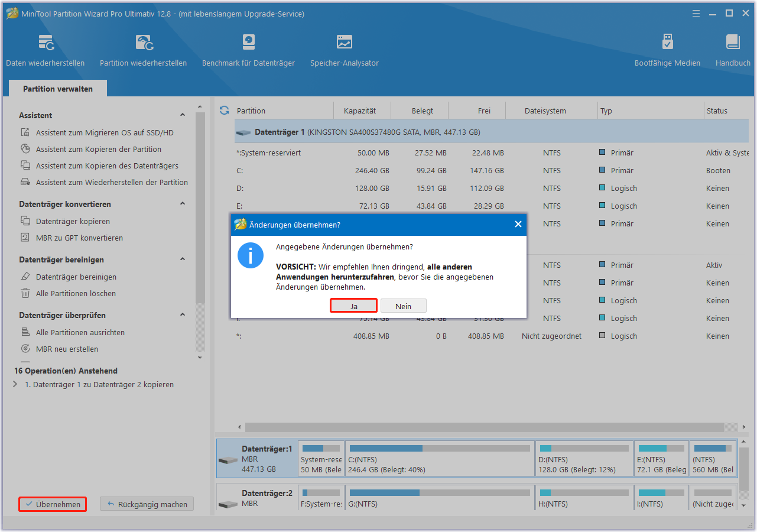Click horizontal scrollbar of partition list

(484, 427)
